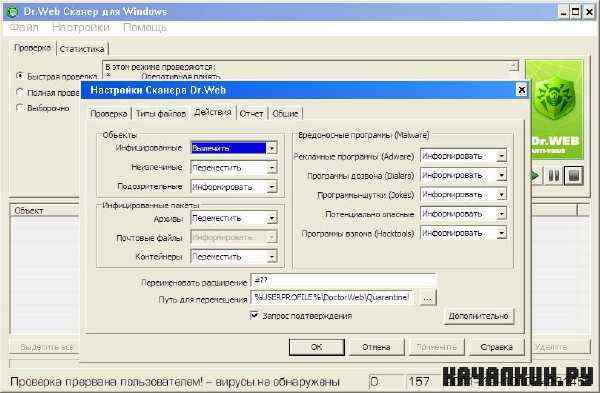Viewport: 600px width, 393px height.
Task: Click the status bar value 157
Action: click(419, 382)
